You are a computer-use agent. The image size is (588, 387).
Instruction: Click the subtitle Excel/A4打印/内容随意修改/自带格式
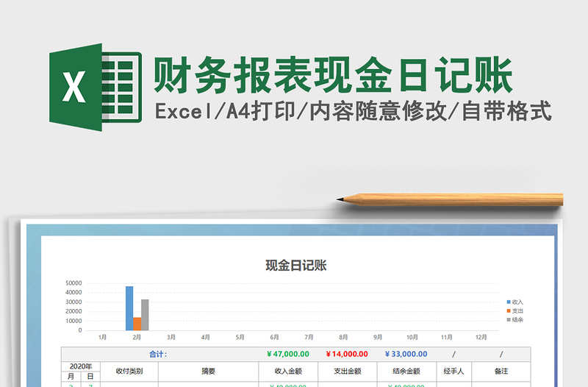point(354,112)
